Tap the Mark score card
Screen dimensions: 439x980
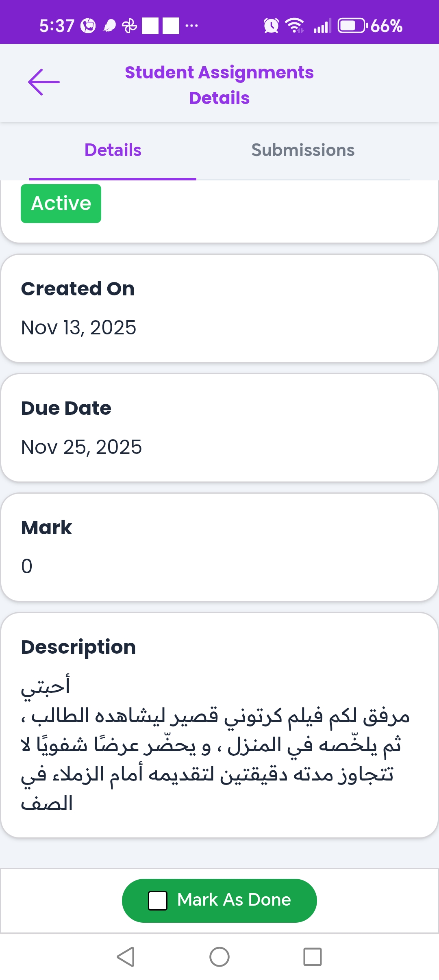click(219, 547)
